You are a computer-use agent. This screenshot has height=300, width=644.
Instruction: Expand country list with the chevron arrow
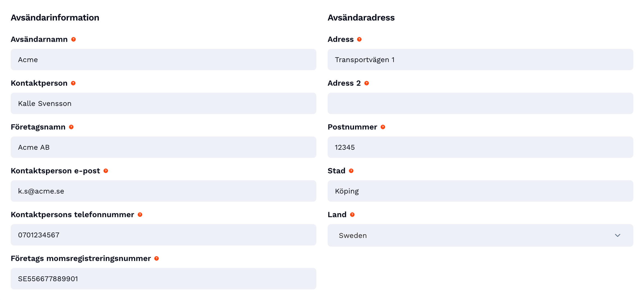tap(618, 235)
